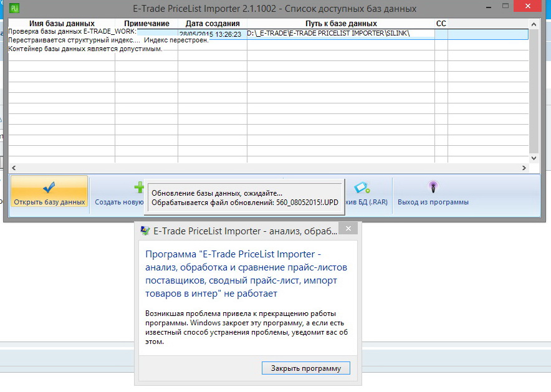551x392 pixels.
Task: Click the Дата создания column header
Action: (x=213, y=24)
